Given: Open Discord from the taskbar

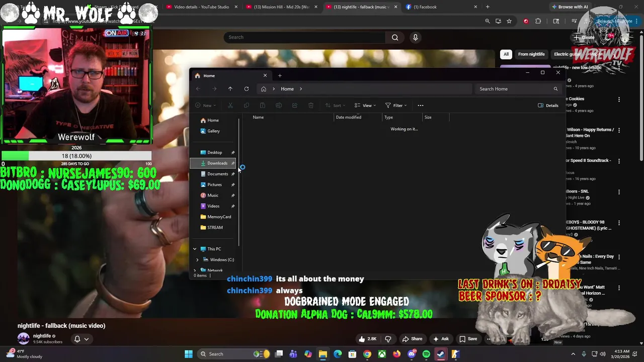Looking at the screenshot, I should click(x=412, y=354).
